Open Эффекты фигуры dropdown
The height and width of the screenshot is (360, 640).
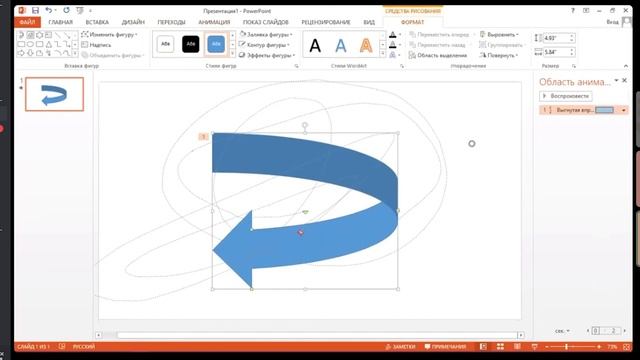(267, 55)
